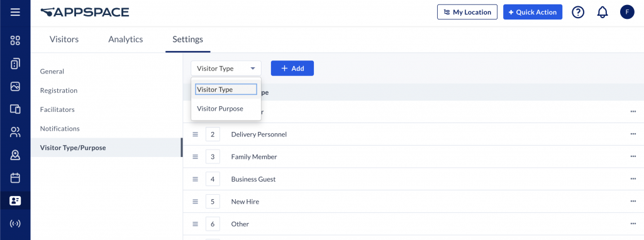This screenshot has width=644, height=240.
Task: Open the library image icon in sidebar
Action: click(15, 86)
